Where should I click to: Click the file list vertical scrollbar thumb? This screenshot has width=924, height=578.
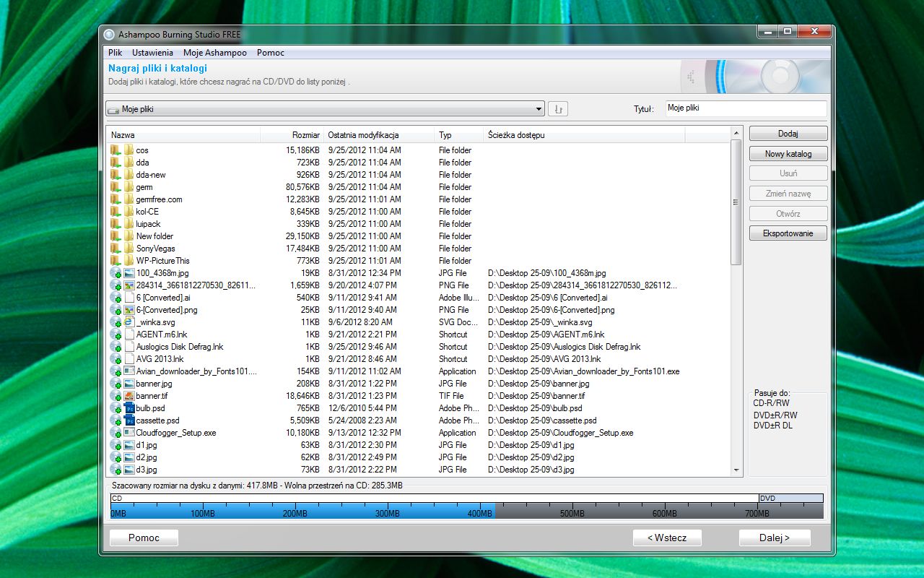(736, 202)
